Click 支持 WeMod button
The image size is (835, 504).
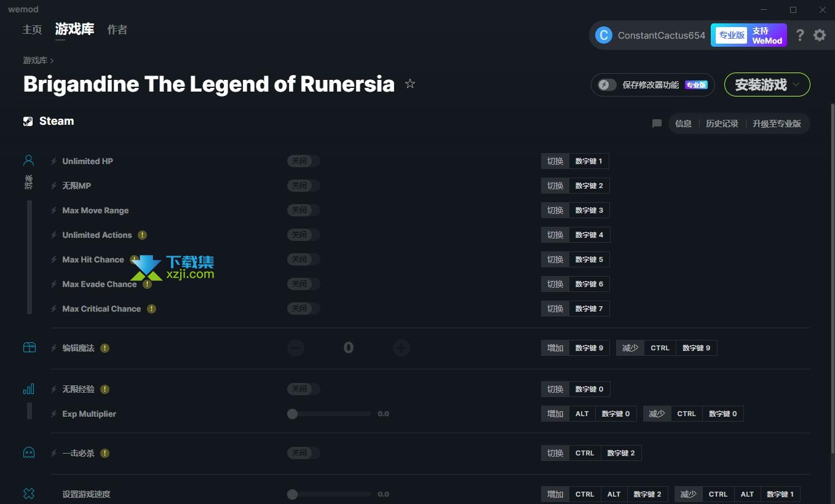click(x=768, y=36)
